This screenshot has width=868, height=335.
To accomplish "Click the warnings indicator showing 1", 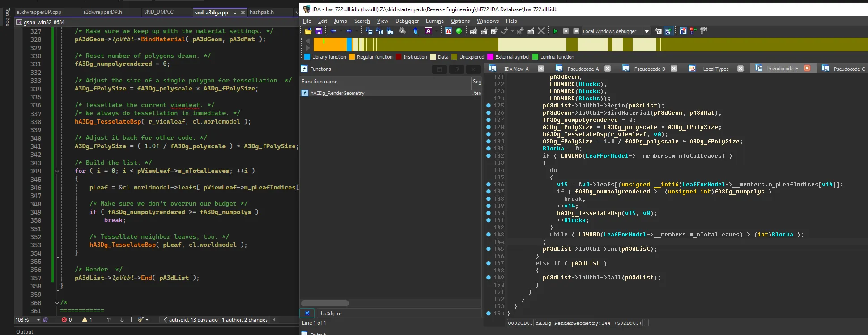I will (x=87, y=320).
